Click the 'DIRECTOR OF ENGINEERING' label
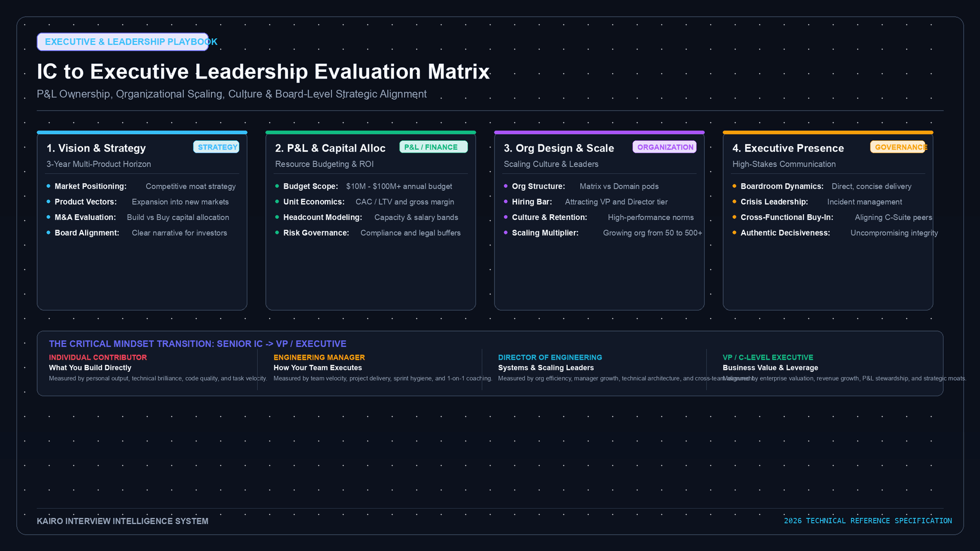980x551 pixels. pyautogui.click(x=550, y=358)
